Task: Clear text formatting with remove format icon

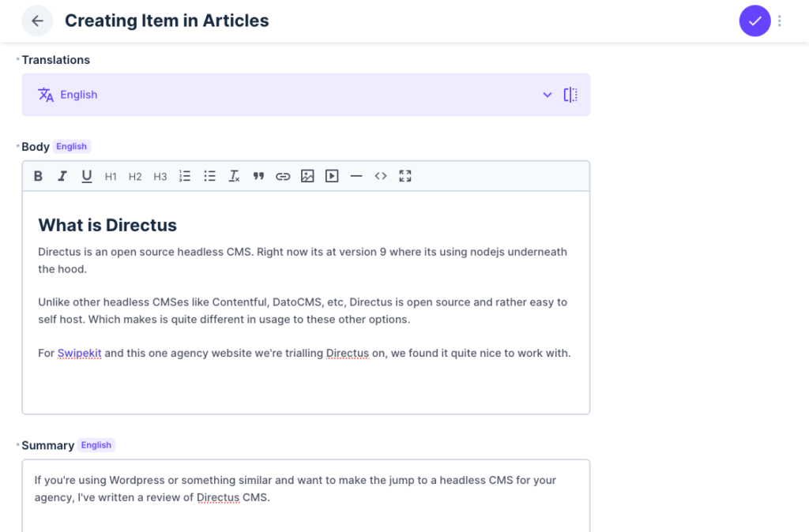Action: [x=234, y=176]
